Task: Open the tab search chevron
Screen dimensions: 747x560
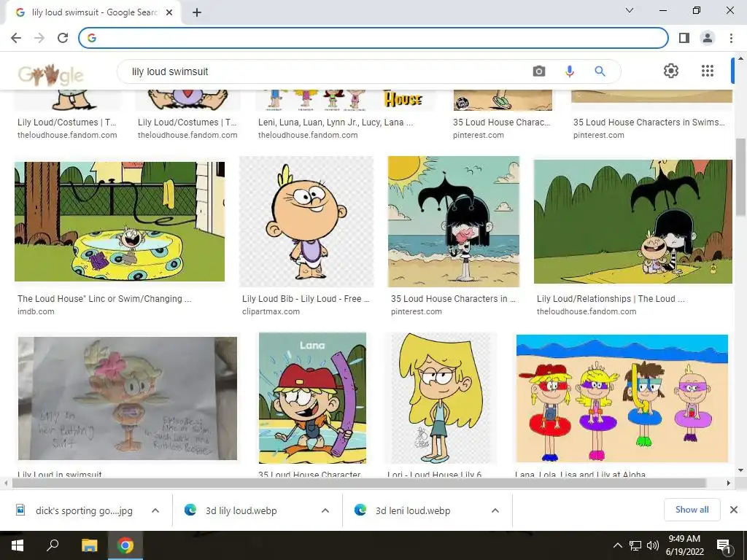Action: (x=630, y=10)
